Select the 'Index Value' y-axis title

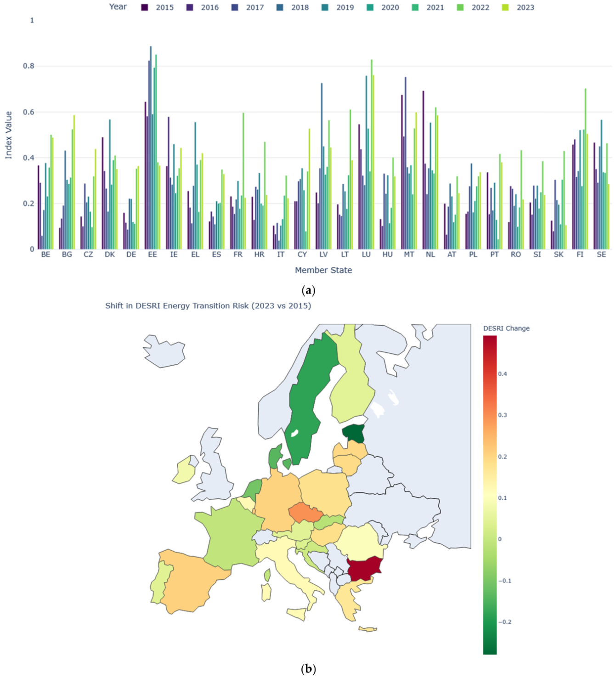[8, 135]
